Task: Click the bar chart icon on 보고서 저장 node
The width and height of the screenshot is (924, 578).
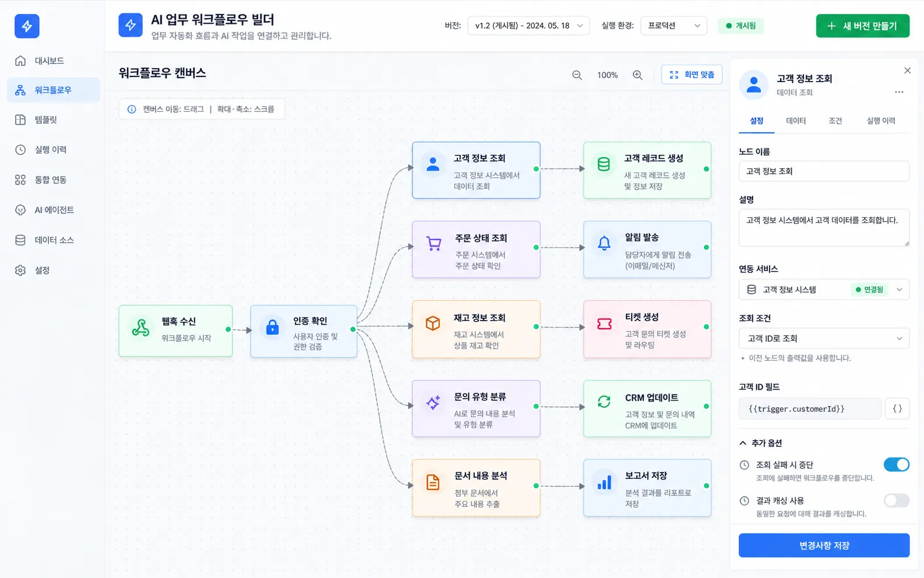Action: click(604, 482)
